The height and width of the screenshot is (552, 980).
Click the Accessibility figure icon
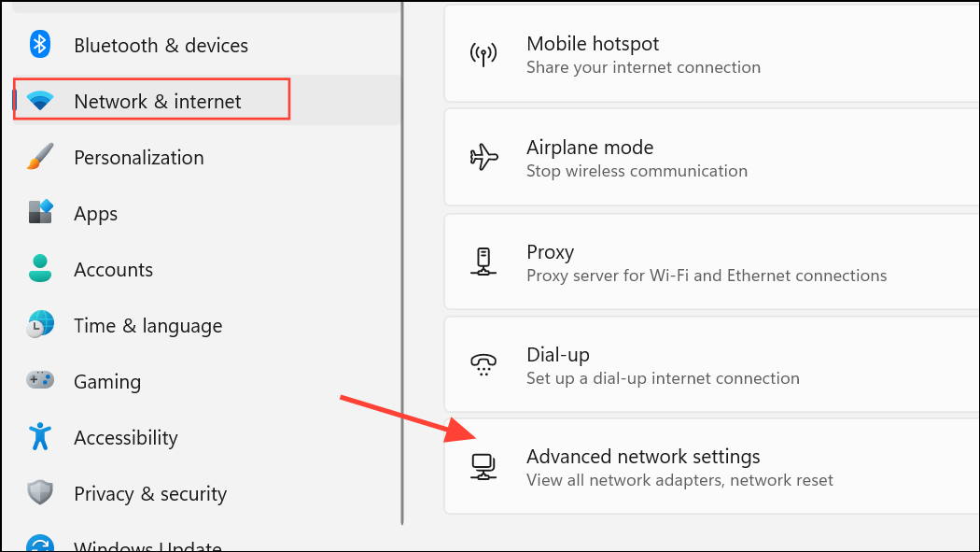coord(40,436)
